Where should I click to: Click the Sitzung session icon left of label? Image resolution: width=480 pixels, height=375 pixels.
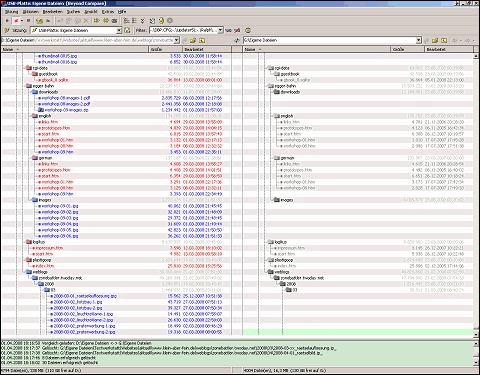point(7,30)
